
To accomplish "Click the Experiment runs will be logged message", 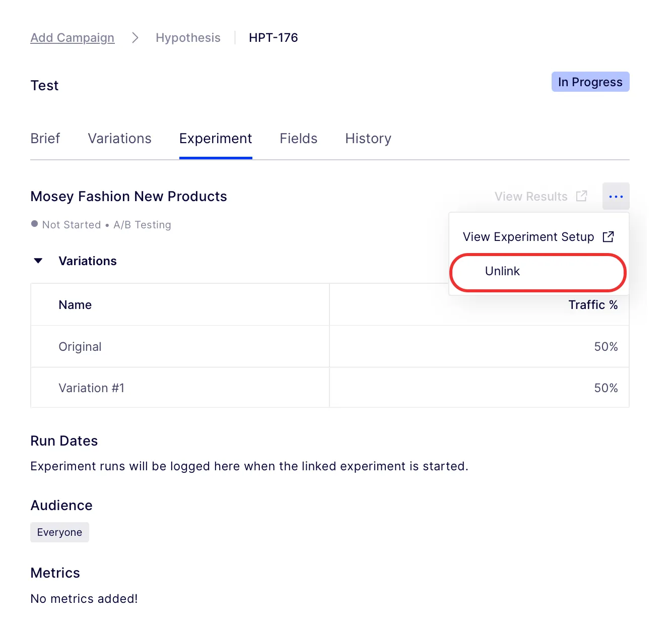I will (249, 466).
